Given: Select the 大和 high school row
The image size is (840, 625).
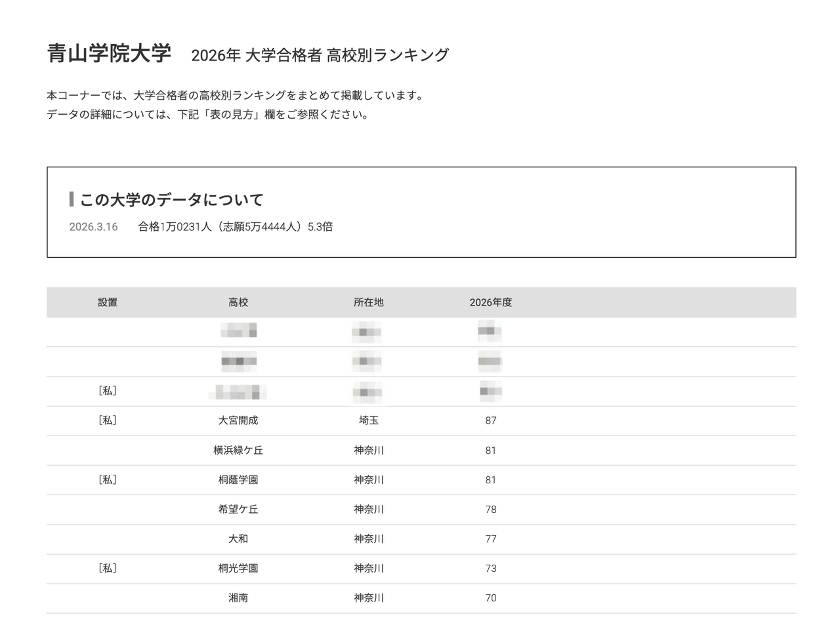Looking at the screenshot, I should click(238, 538).
